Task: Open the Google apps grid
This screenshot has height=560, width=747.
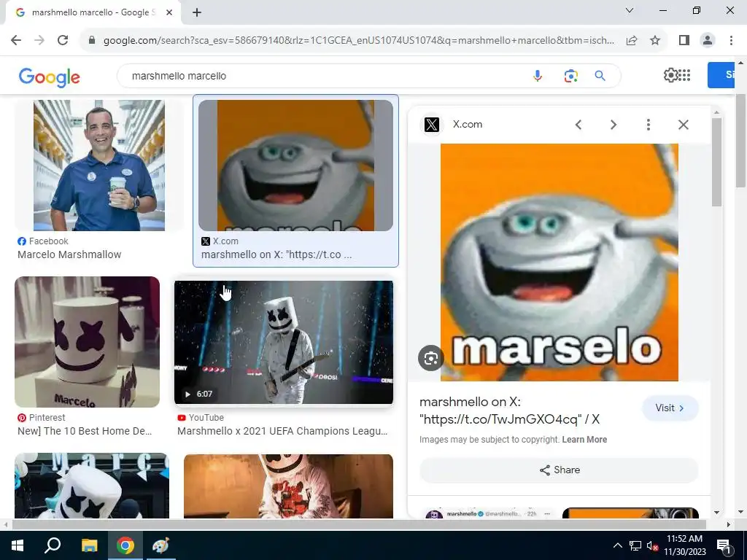Action: pos(684,75)
